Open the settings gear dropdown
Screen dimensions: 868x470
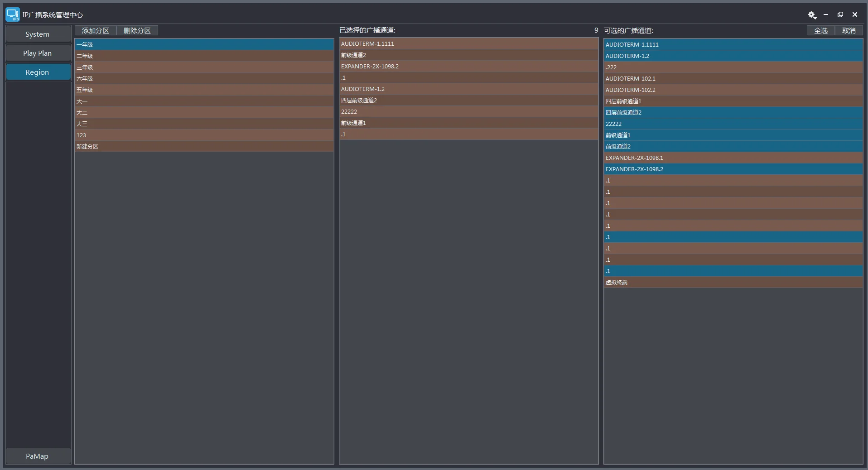[812, 15]
